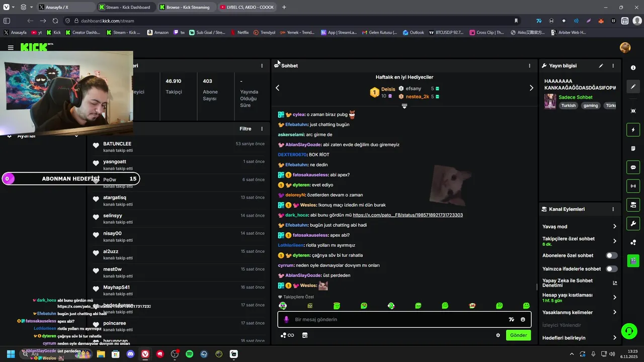Show next top gifters slide
Viewport: 644px width, 362px height.
531,88
